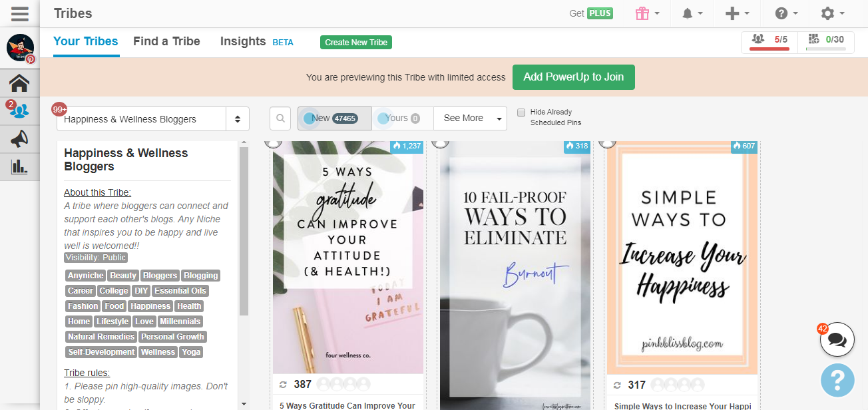Enable Hide Already Scheduled Pins checkbox
Viewport: 868px width, 410px height.
[521, 112]
